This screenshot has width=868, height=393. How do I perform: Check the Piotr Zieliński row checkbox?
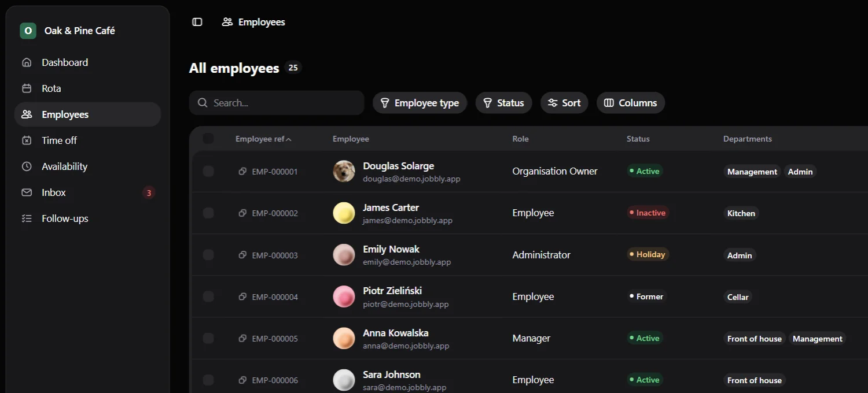click(208, 296)
